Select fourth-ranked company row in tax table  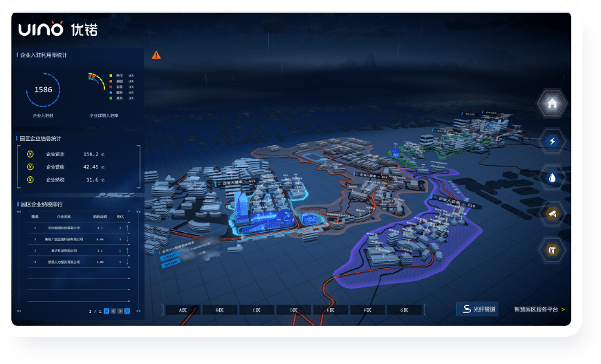79,262
